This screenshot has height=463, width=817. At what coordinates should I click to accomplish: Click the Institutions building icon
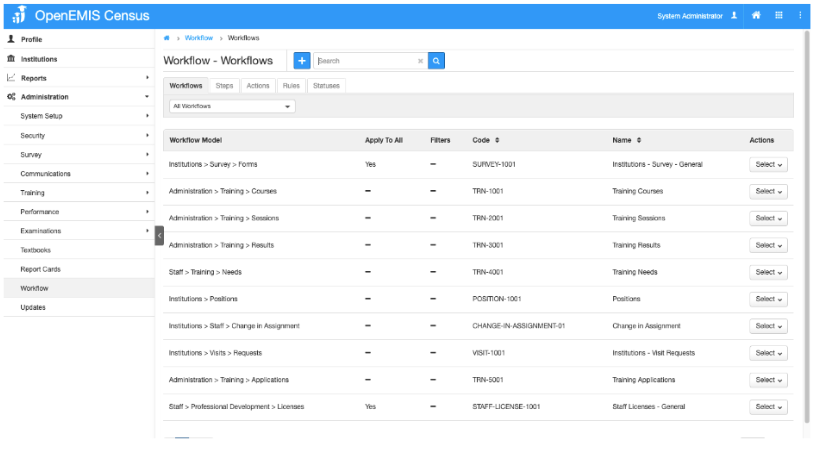(x=11, y=59)
